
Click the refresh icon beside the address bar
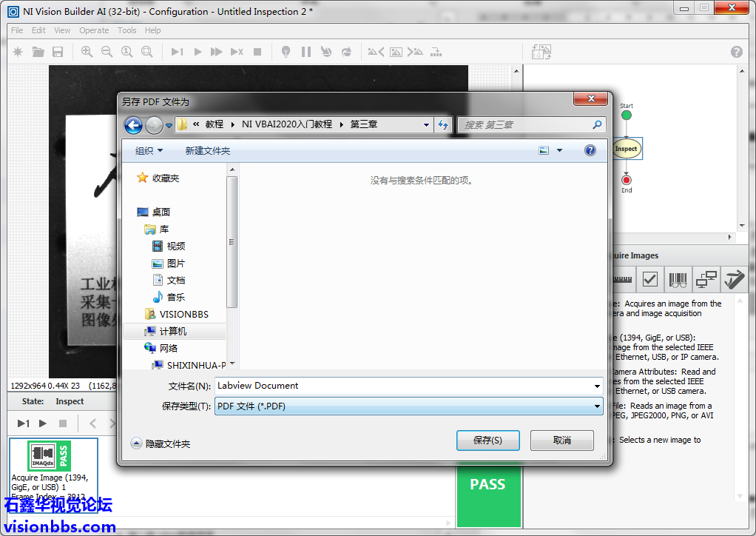tap(443, 125)
